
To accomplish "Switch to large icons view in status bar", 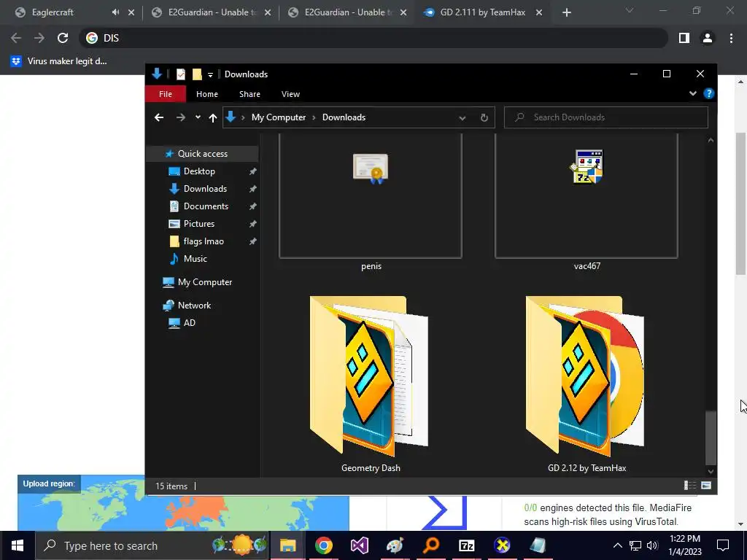I will point(706,485).
